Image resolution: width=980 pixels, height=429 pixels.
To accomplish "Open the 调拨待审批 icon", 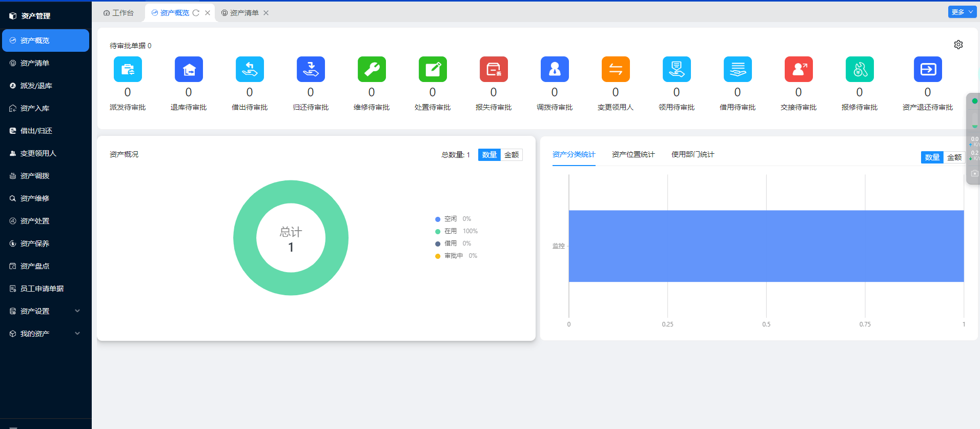I will point(555,70).
